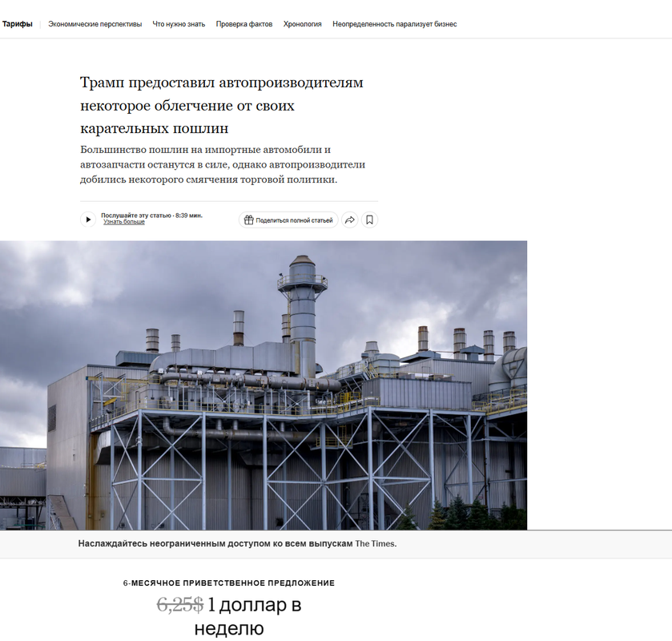This screenshot has height=641, width=672.
Task: Open 'Неопределенность парализует бизнес' link
Action: coord(395,24)
